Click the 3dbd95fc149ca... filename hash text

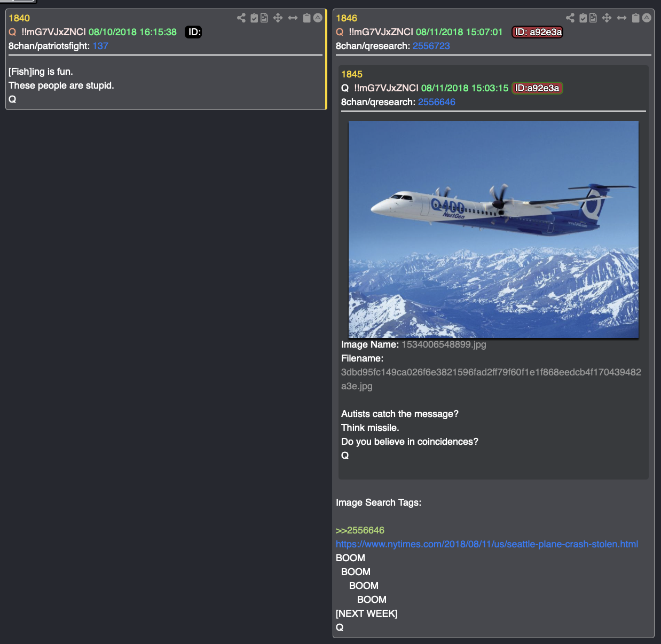(491, 379)
